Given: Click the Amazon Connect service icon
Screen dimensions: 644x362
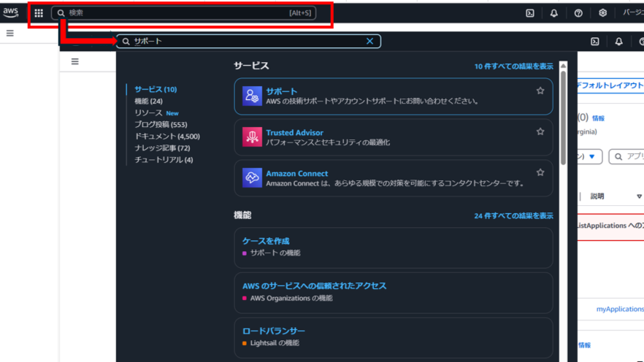Looking at the screenshot, I should 252,178.
